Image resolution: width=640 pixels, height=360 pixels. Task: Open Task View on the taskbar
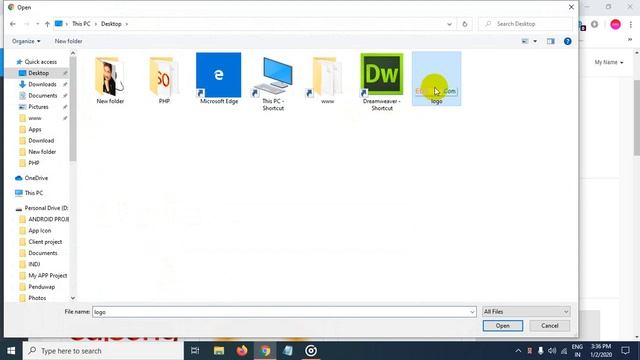(x=195, y=351)
